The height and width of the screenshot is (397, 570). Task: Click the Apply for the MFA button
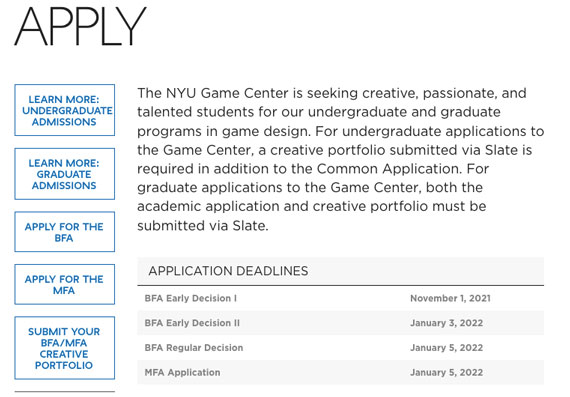point(65,284)
